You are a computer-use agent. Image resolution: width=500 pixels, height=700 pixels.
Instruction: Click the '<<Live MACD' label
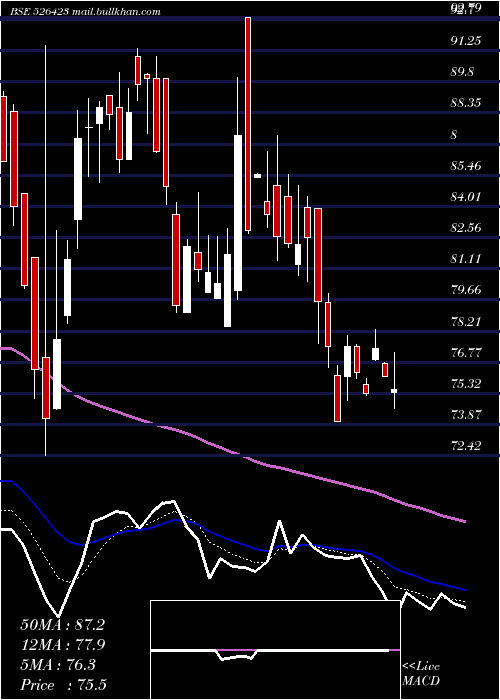pos(421,673)
